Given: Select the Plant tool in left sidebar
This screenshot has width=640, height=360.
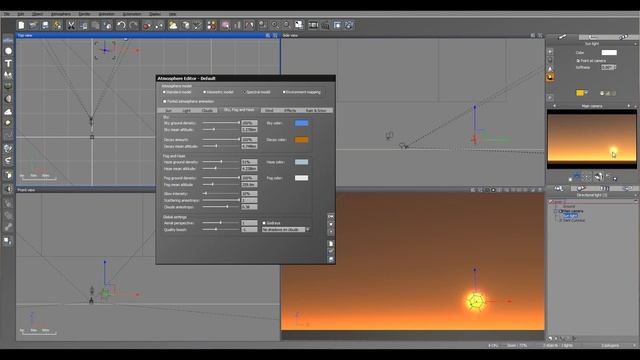Looking at the screenshot, I should click(x=8, y=87).
